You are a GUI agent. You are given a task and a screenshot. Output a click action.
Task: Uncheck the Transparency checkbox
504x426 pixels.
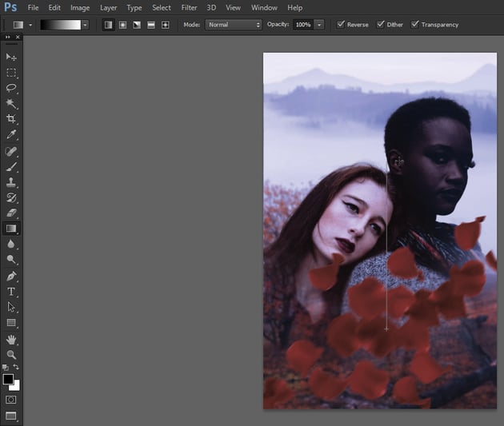[414, 25]
